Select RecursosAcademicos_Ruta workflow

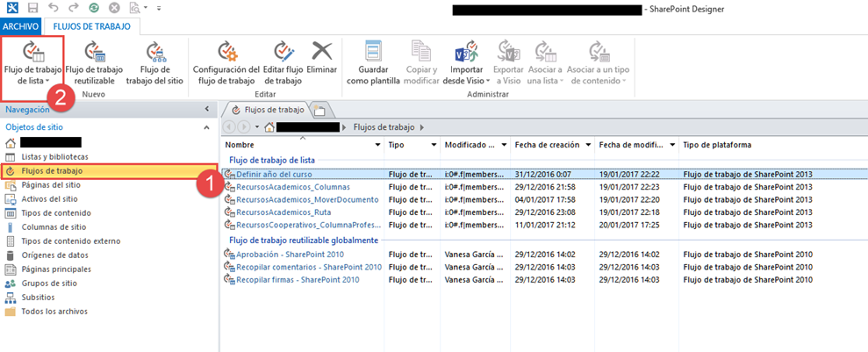click(282, 212)
